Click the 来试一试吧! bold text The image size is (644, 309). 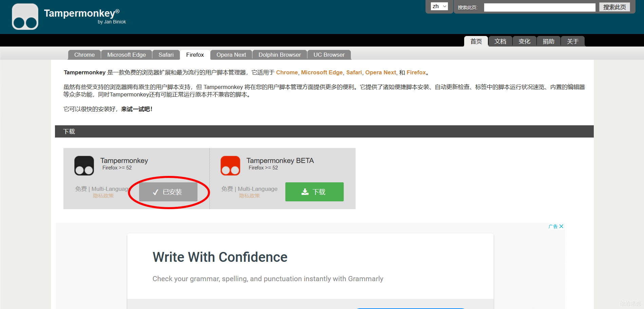pyautogui.click(x=137, y=109)
